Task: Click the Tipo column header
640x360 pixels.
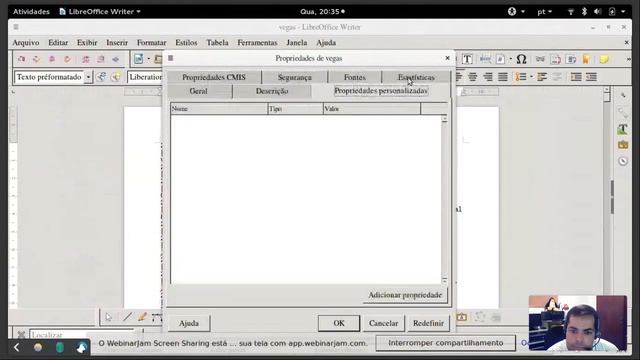Action: point(295,109)
